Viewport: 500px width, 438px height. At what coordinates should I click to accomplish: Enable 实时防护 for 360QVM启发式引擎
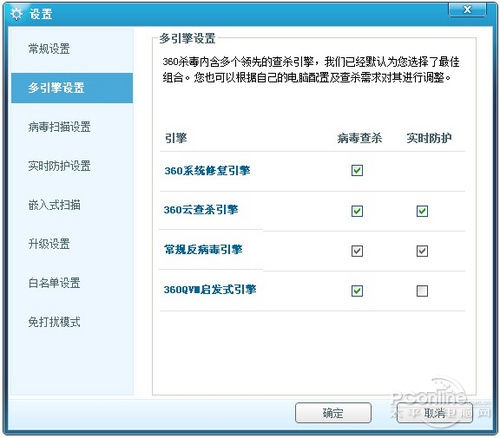click(x=422, y=291)
